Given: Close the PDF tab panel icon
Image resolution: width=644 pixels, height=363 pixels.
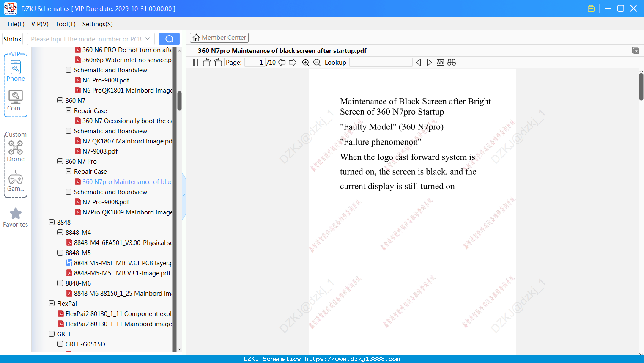Looking at the screenshot, I should [x=636, y=50].
